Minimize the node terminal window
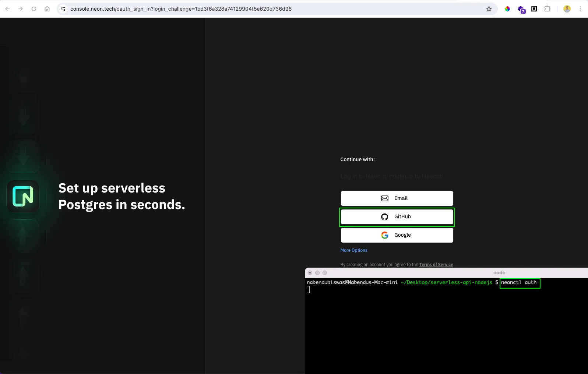The height and width of the screenshot is (374, 588). (317, 273)
